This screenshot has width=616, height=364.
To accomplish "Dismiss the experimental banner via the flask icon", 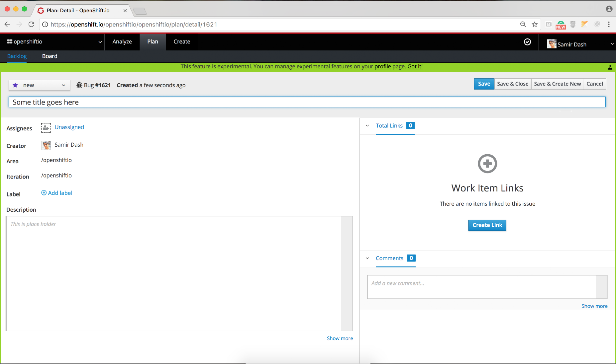I will pyautogui.click(x=610, y=67).
